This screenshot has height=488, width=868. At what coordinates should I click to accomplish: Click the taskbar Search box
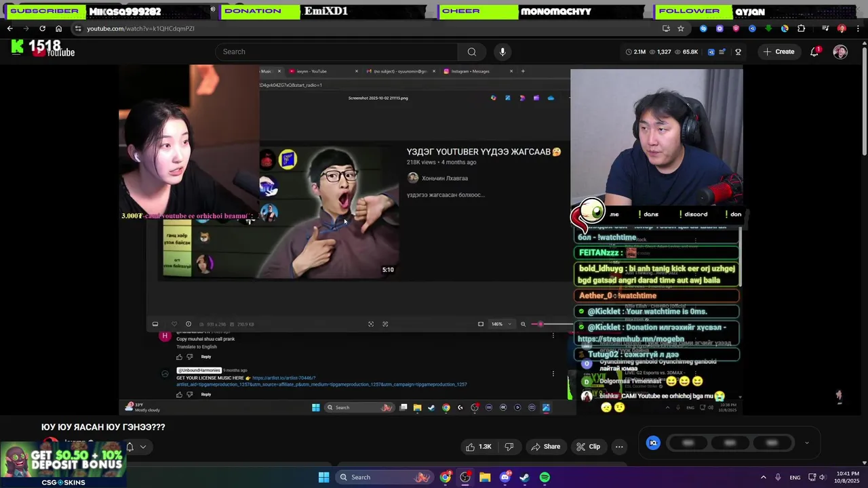pyautogui.click(x=386, y=477)
